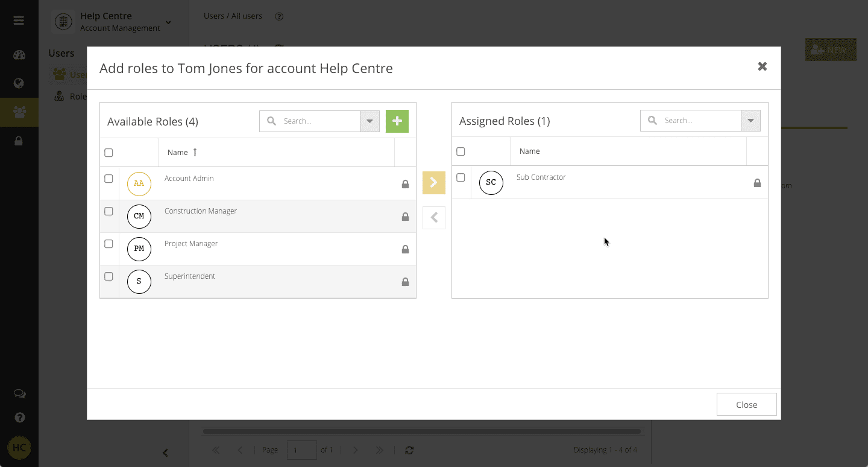The height and width of the screenshot is (467, 868).
Task: Click the Project Manager PM avatar
Action: click(139, 249)
